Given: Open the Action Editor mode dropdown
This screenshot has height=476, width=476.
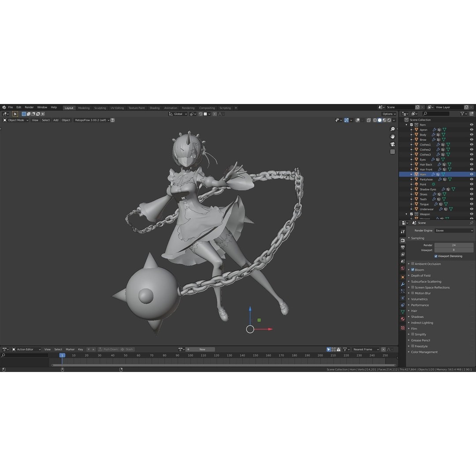Looking at the screenshot, I should pyautogui.click(x=26, y=350).
